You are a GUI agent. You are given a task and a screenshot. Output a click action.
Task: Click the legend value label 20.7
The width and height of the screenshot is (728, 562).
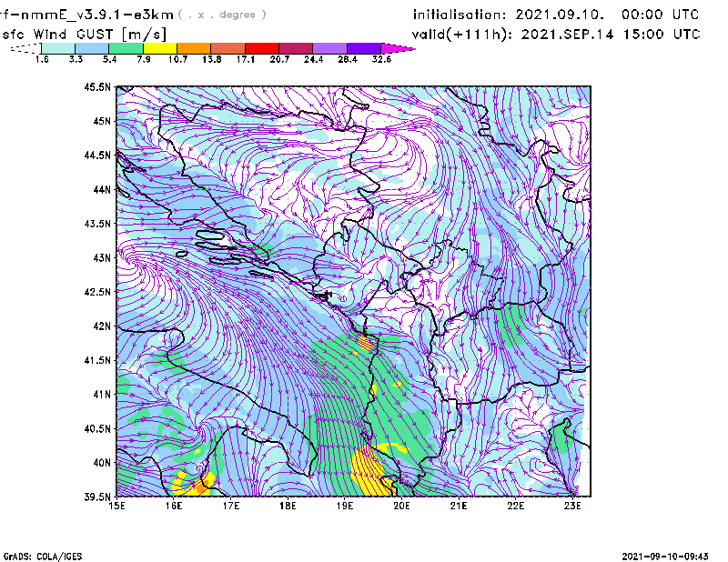tap(279, 59)
